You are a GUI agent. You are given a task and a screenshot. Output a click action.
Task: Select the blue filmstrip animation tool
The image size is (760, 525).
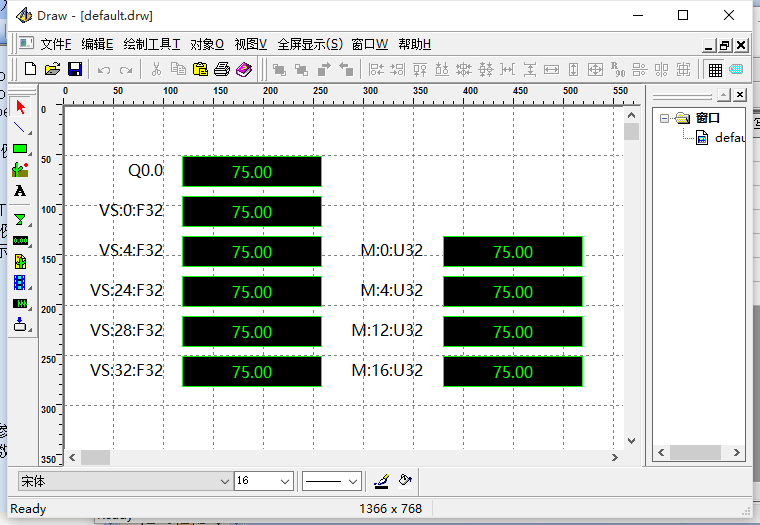click(20, 283)
